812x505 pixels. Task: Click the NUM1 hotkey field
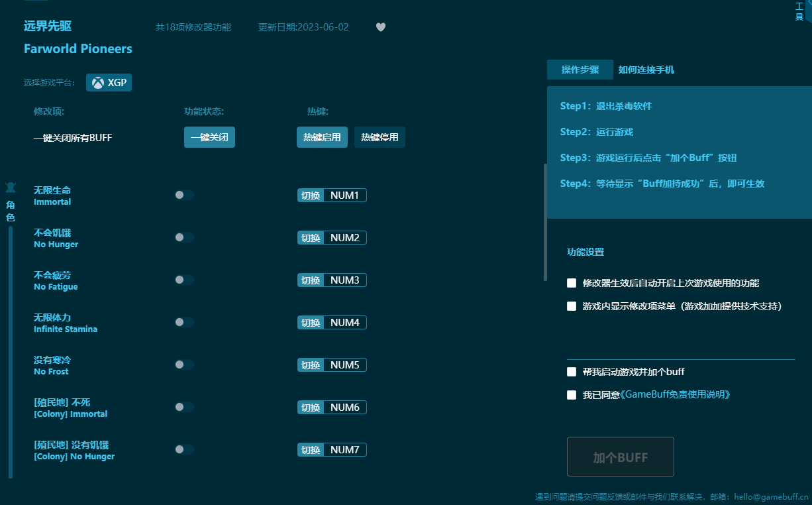pyautogui.click(x=345, y=196)
